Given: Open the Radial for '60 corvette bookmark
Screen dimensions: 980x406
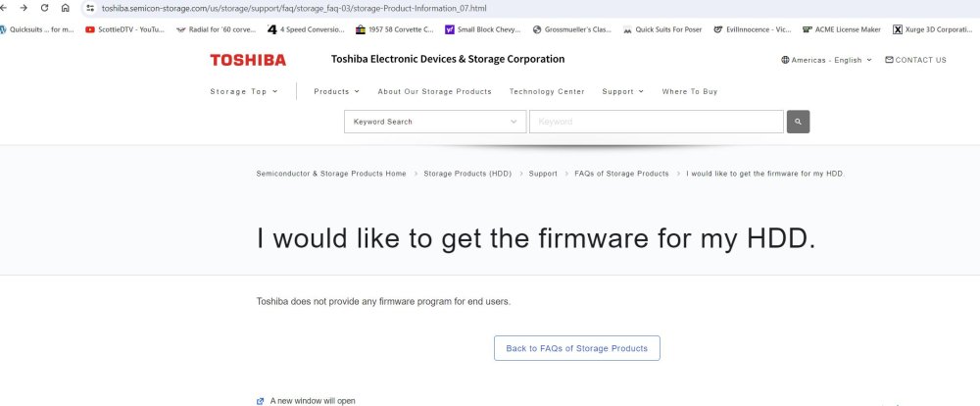Looking at the screenshot, I should click(217, 29).
